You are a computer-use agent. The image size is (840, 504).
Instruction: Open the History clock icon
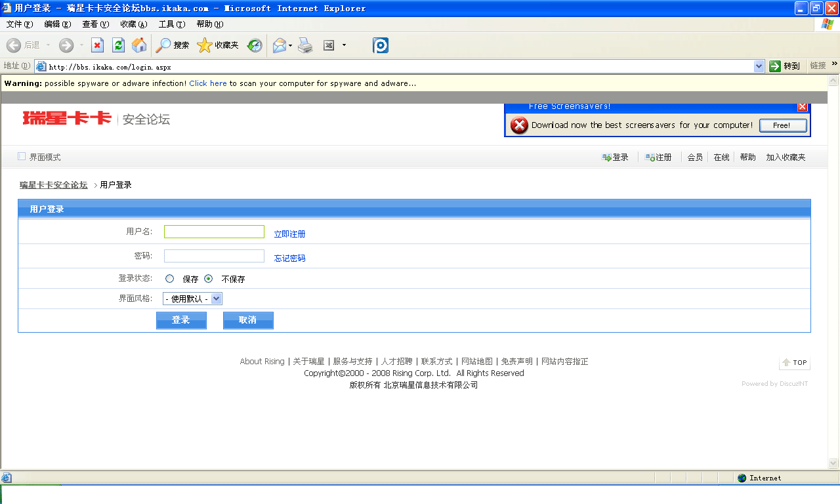pyautogui.click(x=255, y=45)
